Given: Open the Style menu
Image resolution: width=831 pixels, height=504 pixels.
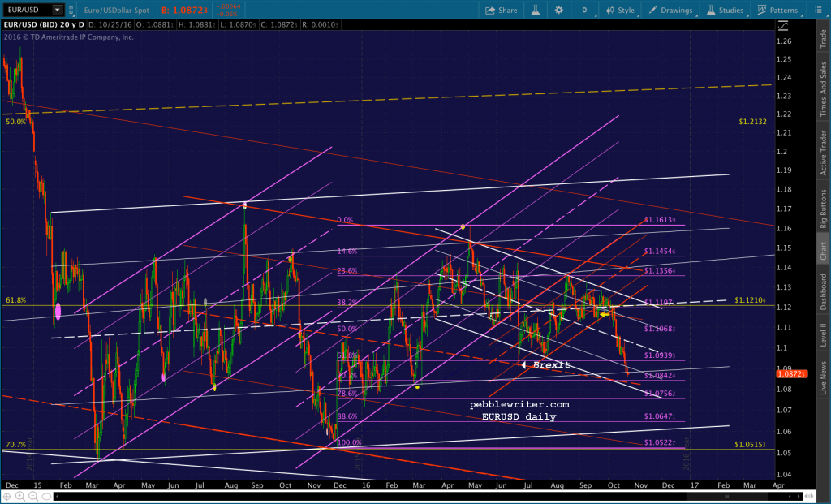Looking at the screenshot, I should pyautogui.click(x=620, y=10).
